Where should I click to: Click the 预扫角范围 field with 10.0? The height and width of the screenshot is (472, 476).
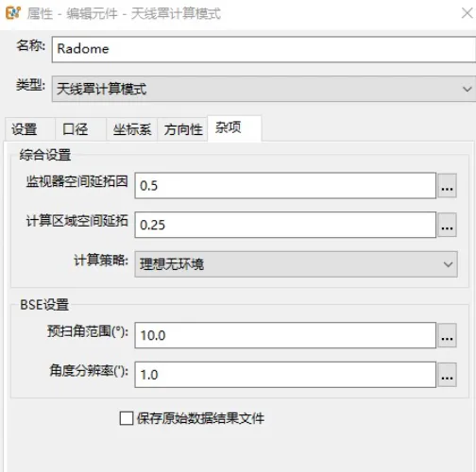point(285,335)
